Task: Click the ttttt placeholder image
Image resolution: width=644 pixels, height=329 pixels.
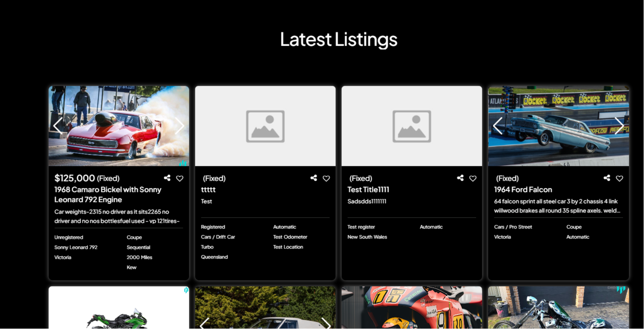Action: tap(265, 126)
